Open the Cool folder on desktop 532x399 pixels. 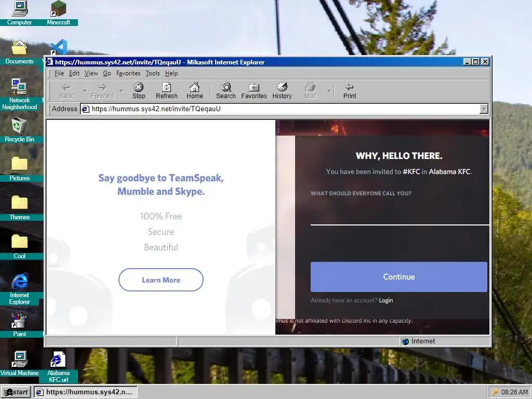coord(19,247)
